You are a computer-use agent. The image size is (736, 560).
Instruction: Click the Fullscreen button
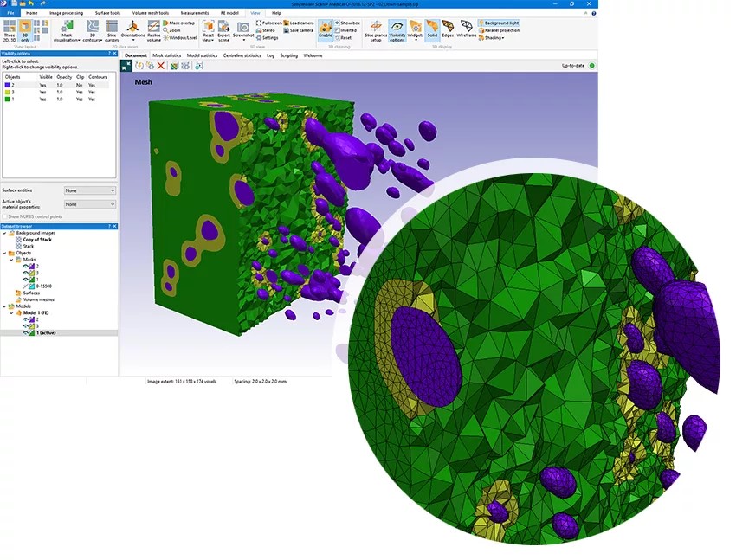tap(269, 23)
